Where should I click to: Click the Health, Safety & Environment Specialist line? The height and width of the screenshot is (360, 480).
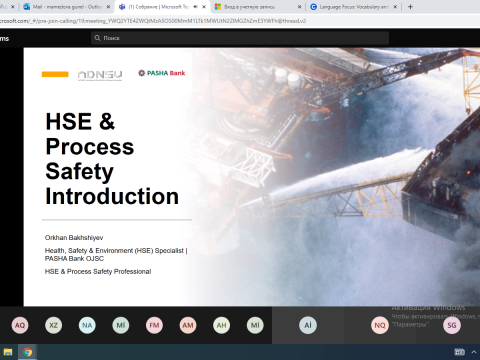(x=116, y=254)
